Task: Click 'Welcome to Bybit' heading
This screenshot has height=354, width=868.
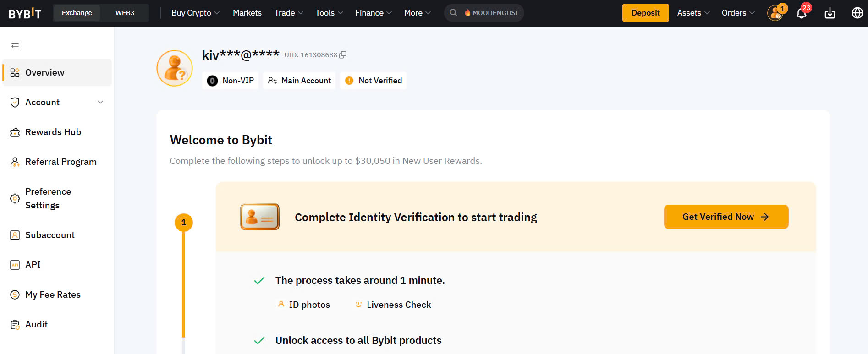Action: coord(221,140)
